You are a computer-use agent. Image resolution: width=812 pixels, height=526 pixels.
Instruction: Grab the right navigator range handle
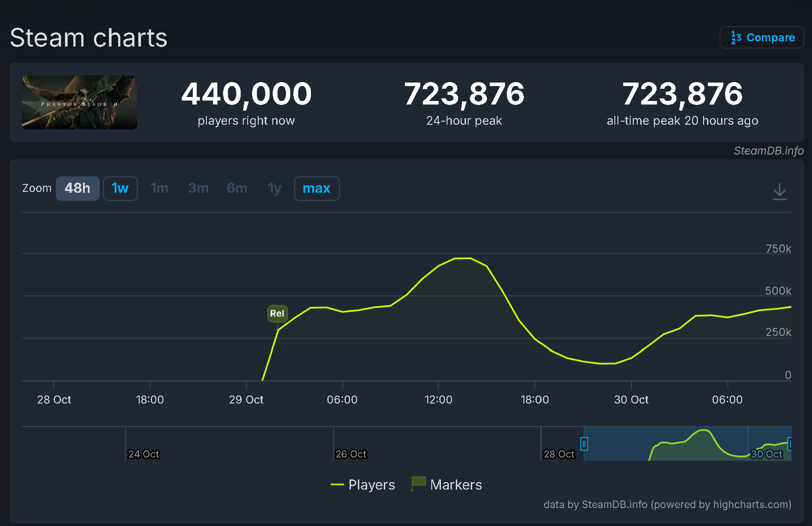pos(790,444)
